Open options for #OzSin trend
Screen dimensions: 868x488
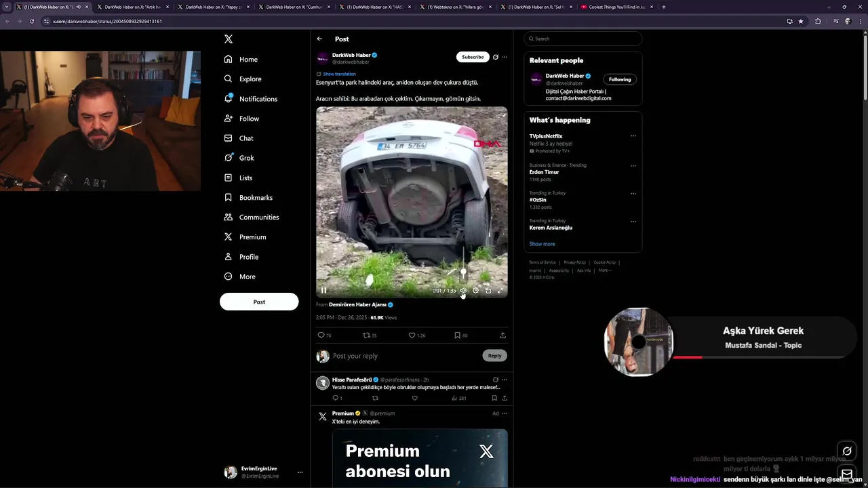point(633,193)
